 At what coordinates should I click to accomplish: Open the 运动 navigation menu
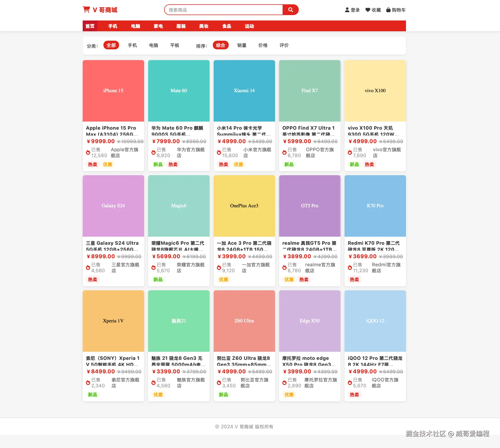pyautogui.click(x=249, y=26)
